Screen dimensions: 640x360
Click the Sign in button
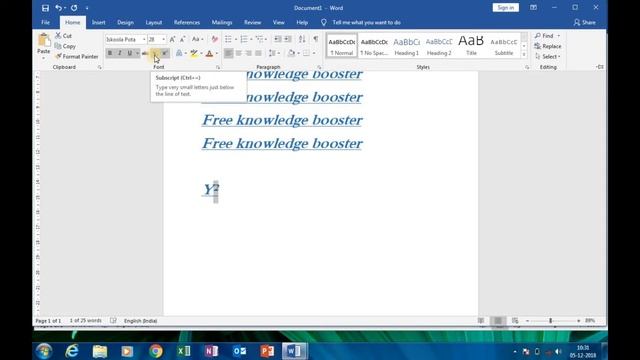click(x=506, y=8)
